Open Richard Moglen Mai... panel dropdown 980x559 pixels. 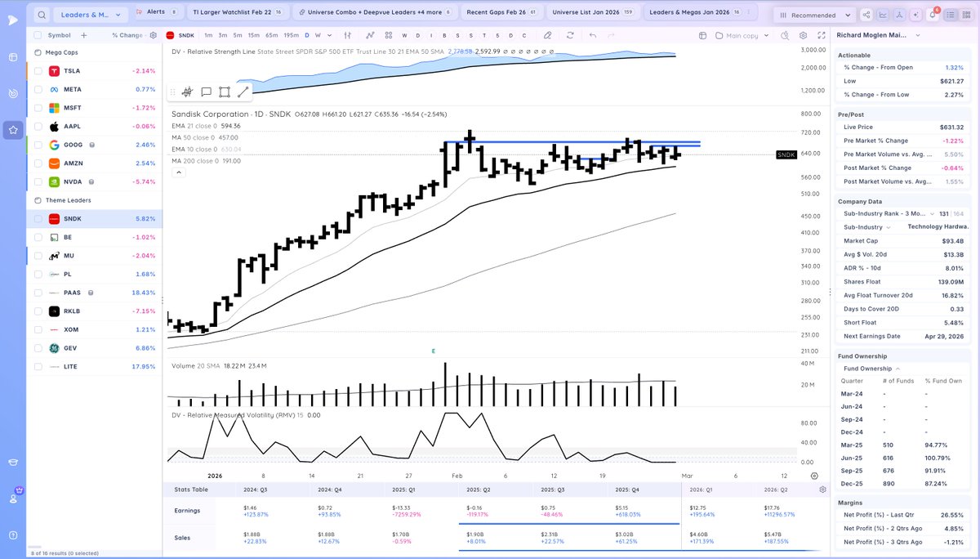[x=917, y=35]
